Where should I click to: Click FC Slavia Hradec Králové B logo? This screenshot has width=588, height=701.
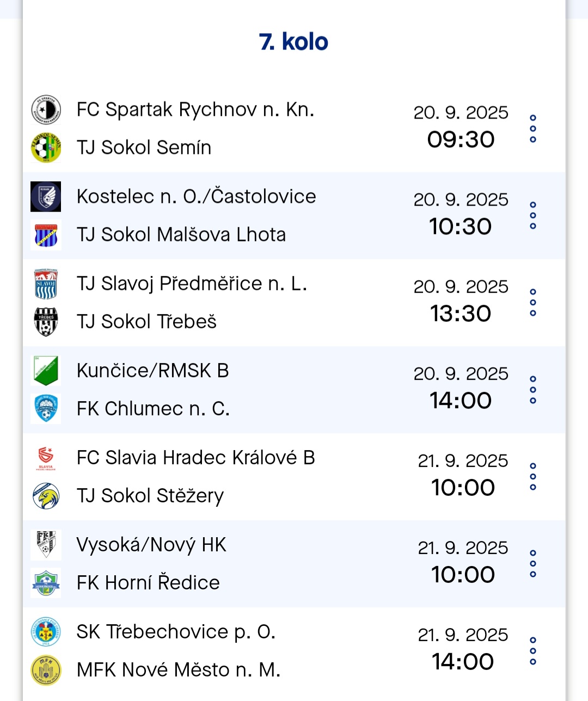pos(46,458)
